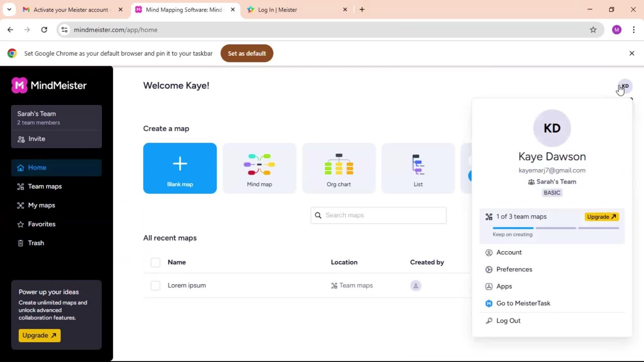Screen dimensions: 644x362
Task: Click the large KD profile avatar
Action: (552, 128)
